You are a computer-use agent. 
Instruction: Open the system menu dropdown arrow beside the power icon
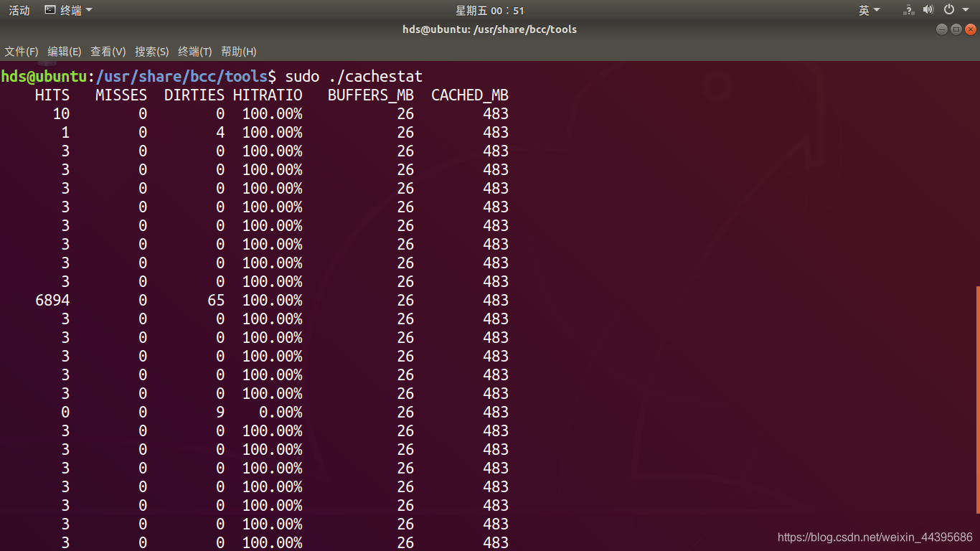pyautogui.click(x=964, y=10)
